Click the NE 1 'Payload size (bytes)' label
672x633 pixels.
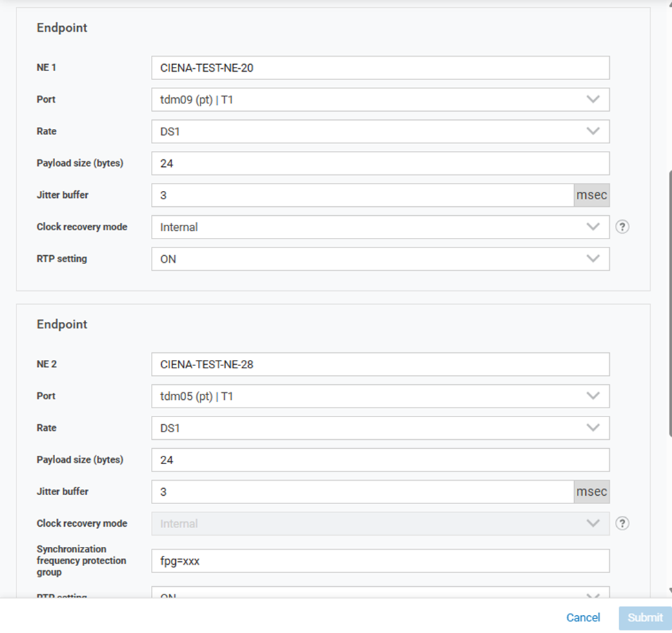[80, 163]
